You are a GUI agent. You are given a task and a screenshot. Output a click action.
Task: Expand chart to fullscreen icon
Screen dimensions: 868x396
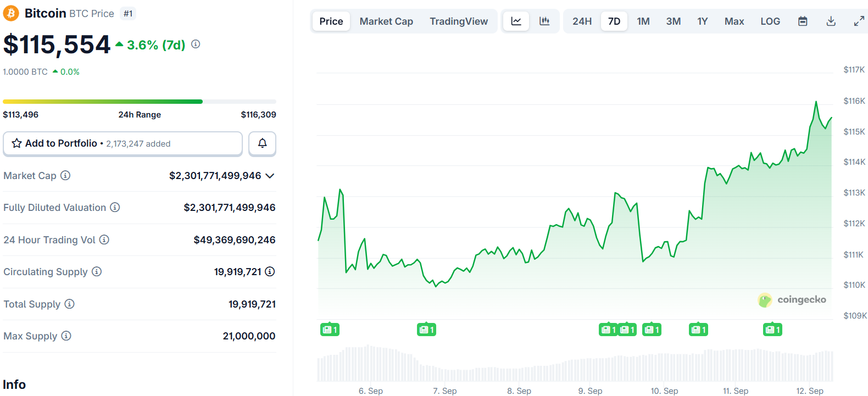(859, 21)
